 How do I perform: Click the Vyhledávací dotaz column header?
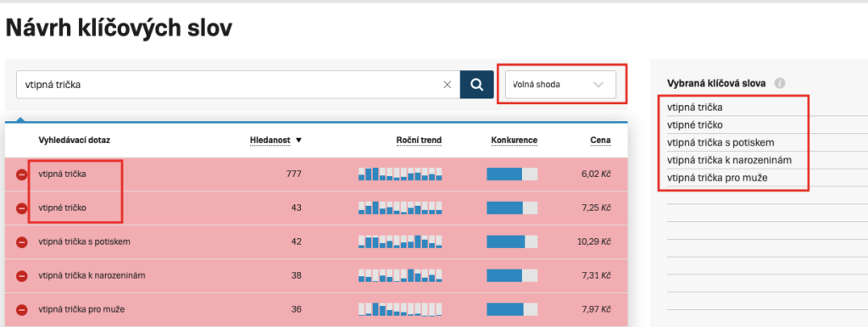click(75, 141)
